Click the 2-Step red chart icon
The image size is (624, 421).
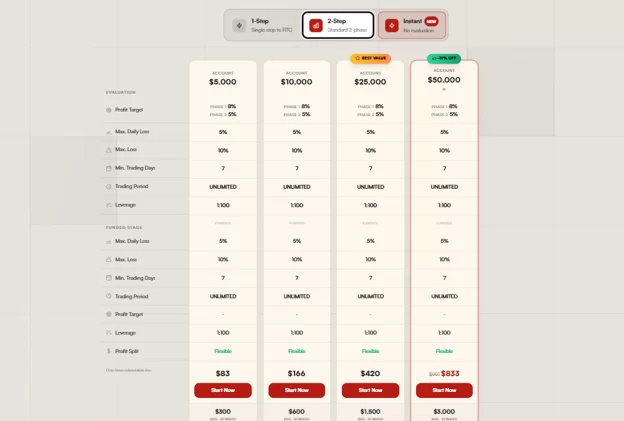tap(316, 25)
